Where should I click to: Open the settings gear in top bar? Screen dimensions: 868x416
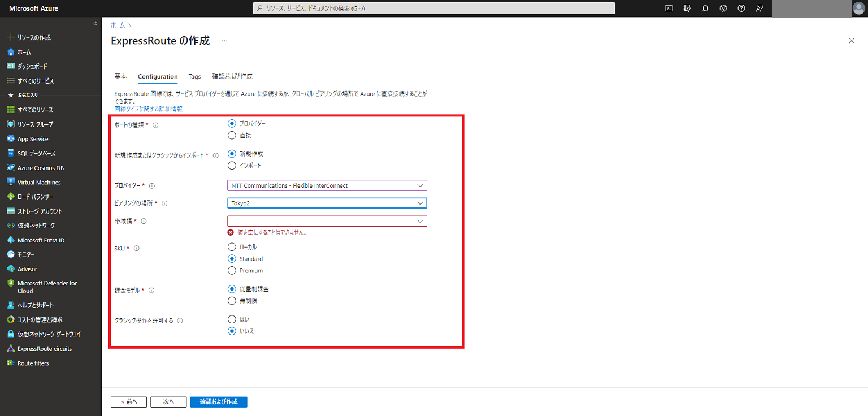(x=723, y=8)
